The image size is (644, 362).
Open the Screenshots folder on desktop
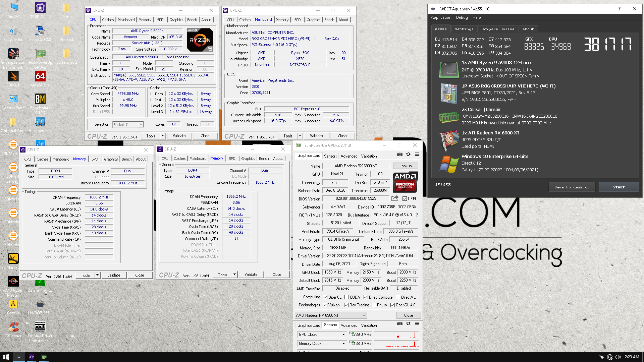point(67,56)
